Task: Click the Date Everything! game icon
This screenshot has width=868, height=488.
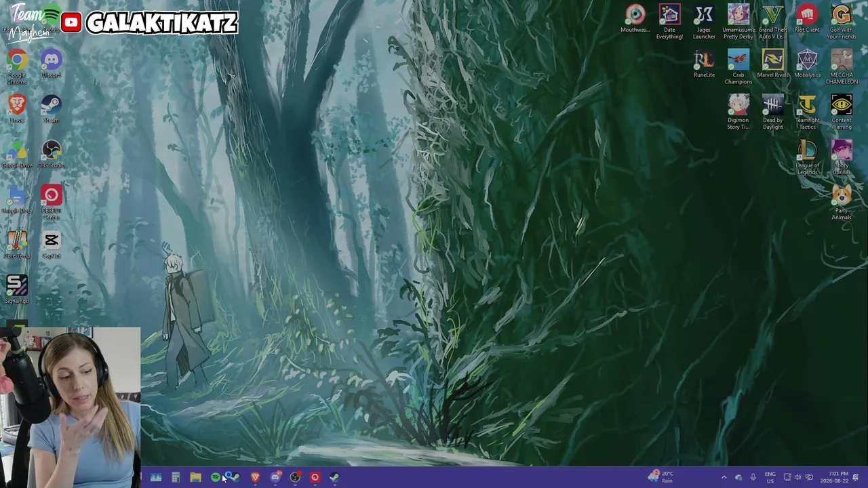Action: coord(669,22)
